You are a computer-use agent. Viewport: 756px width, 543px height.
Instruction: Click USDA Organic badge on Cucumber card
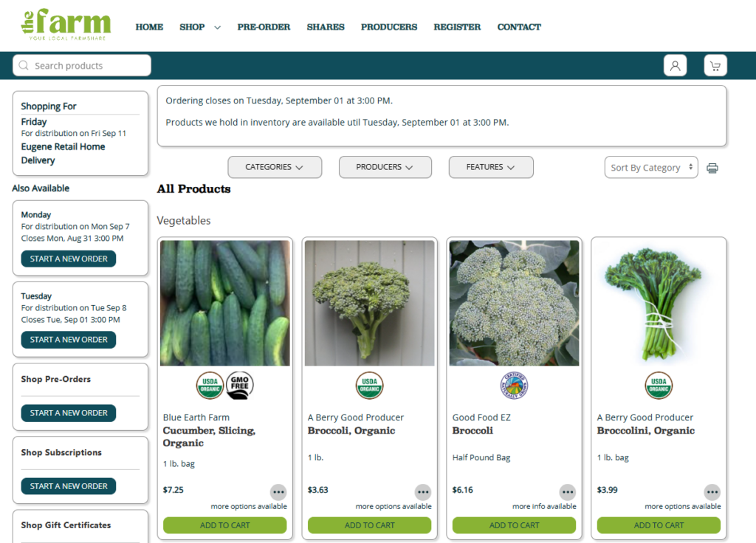(210, 385)
